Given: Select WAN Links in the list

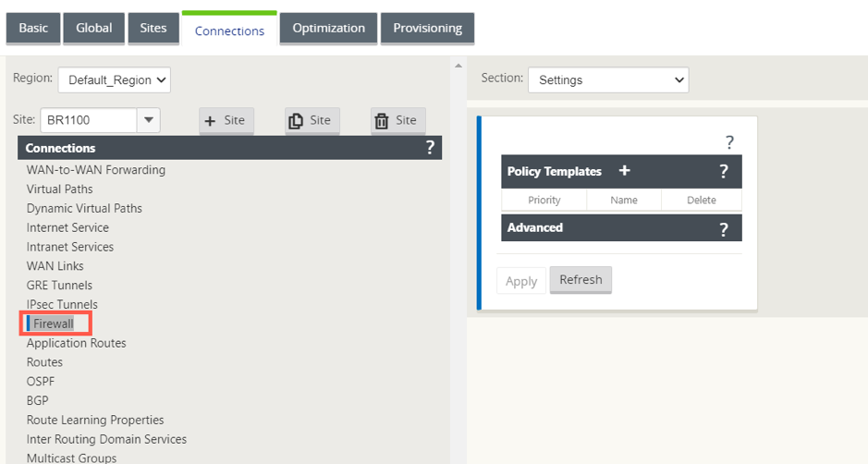Looking at the screenshot, I should tap(55, 266).
